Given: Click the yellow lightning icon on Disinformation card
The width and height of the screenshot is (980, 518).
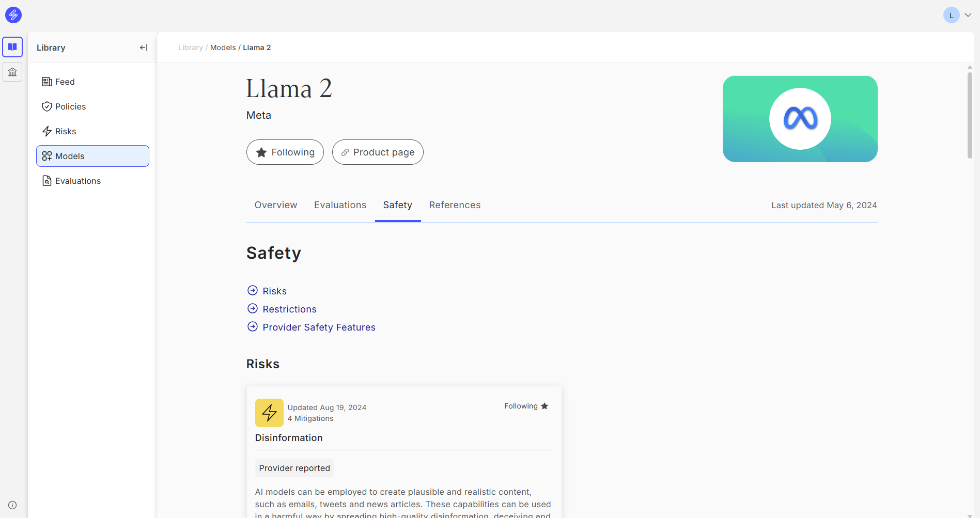Looking at the screenshot, I should pyautogui.click(x=269, y=413).
